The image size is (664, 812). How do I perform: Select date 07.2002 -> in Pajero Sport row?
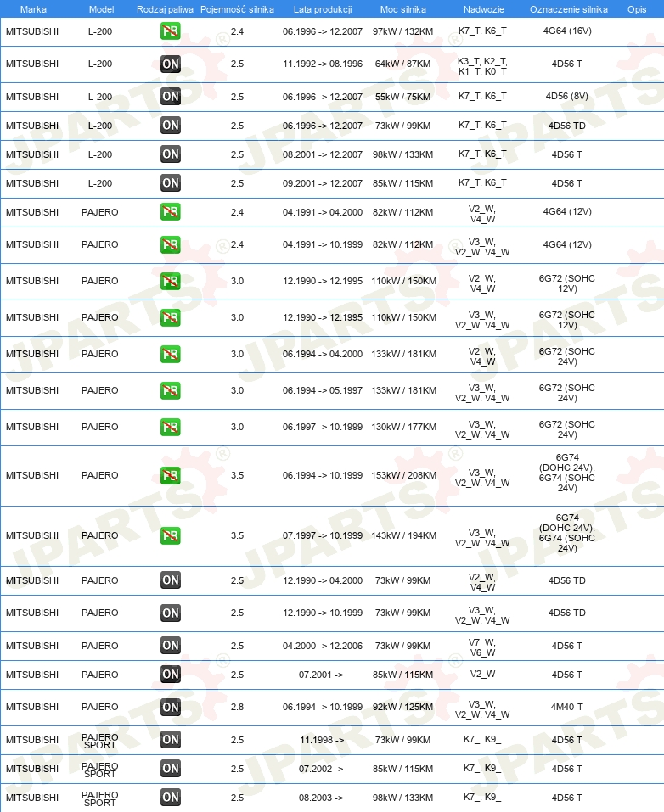(321, 769)
